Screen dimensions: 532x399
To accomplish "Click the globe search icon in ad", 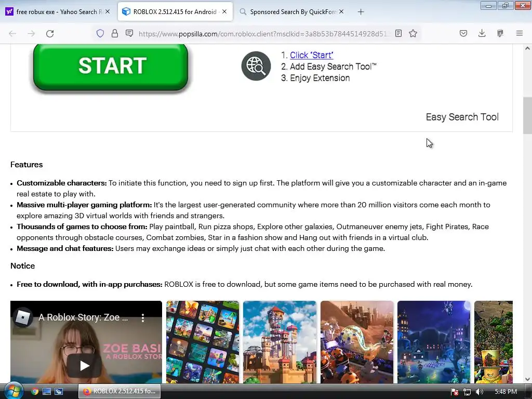I will click(256, 66).
